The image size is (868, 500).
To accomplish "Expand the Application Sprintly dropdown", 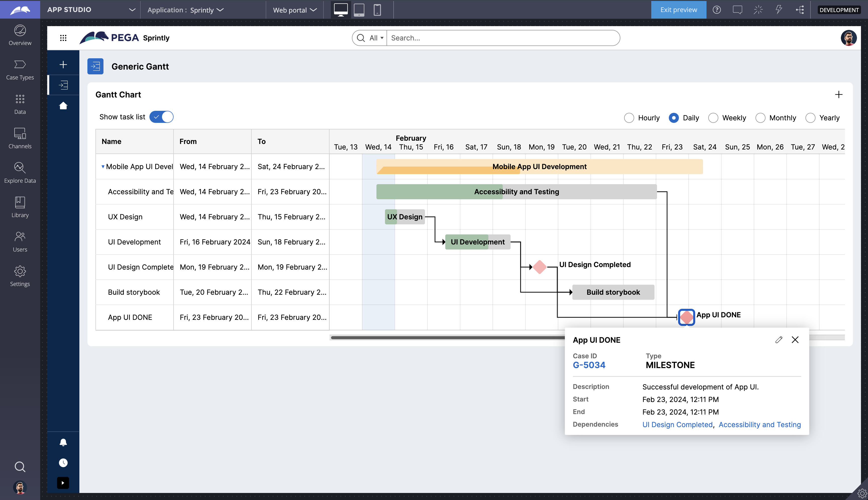I will (186, 10).
